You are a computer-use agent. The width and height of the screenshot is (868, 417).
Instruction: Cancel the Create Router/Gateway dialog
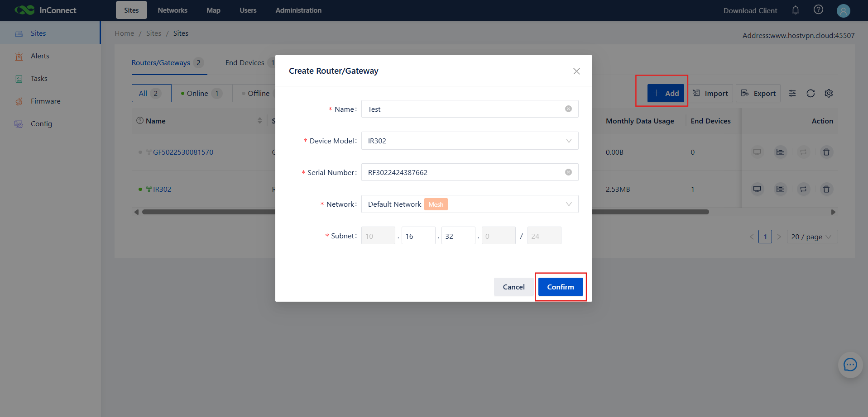click(x=514, y=287)
